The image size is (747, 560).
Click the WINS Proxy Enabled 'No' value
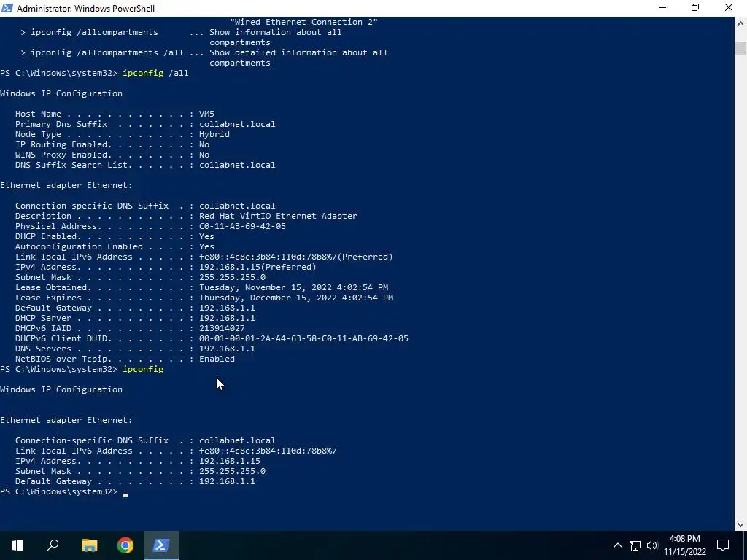(x=204, y=155)
